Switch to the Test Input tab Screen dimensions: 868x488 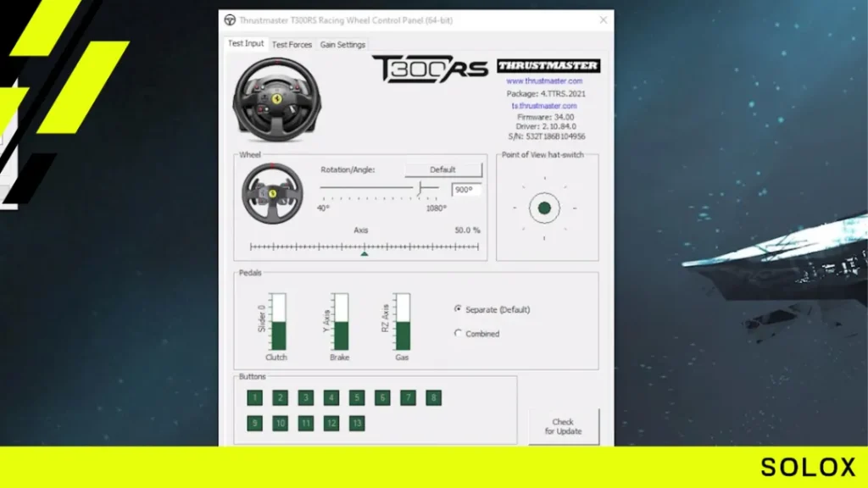pyautogui.click(x=246, y=43)
